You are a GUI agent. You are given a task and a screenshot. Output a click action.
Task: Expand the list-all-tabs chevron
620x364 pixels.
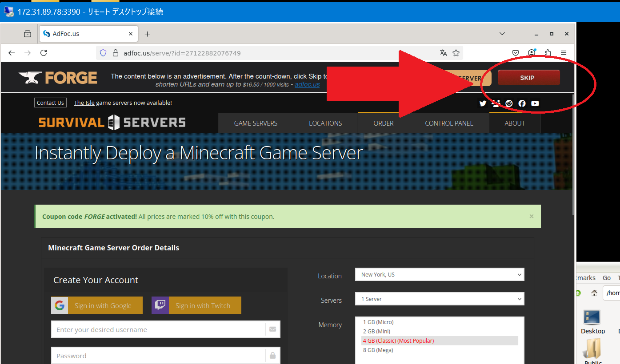502,34
